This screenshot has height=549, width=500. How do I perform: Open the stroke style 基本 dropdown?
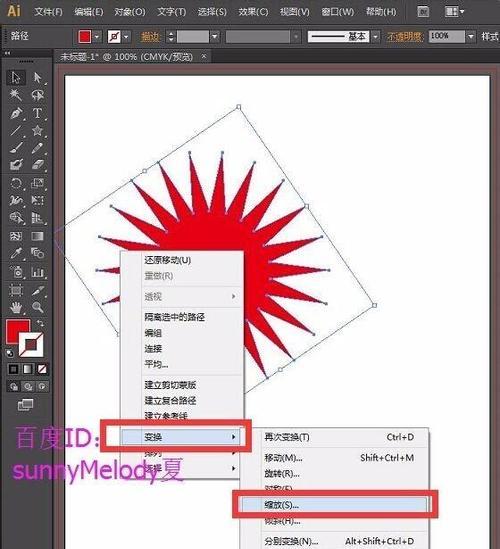pos(375,36)
